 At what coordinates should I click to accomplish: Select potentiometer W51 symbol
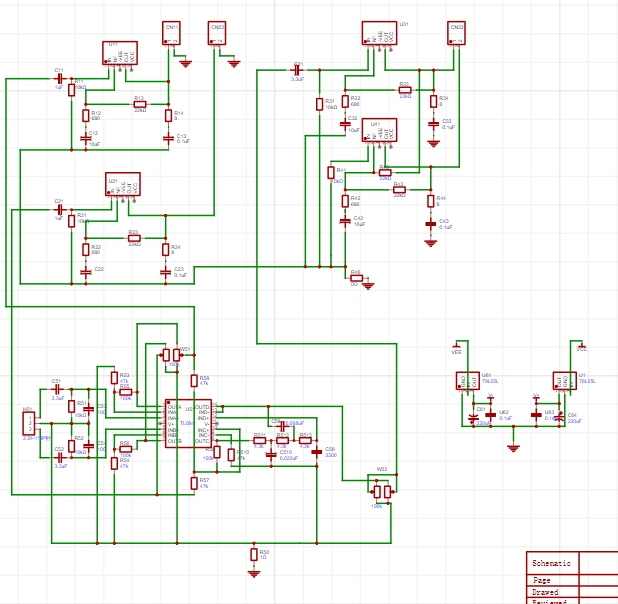[171, 355]
